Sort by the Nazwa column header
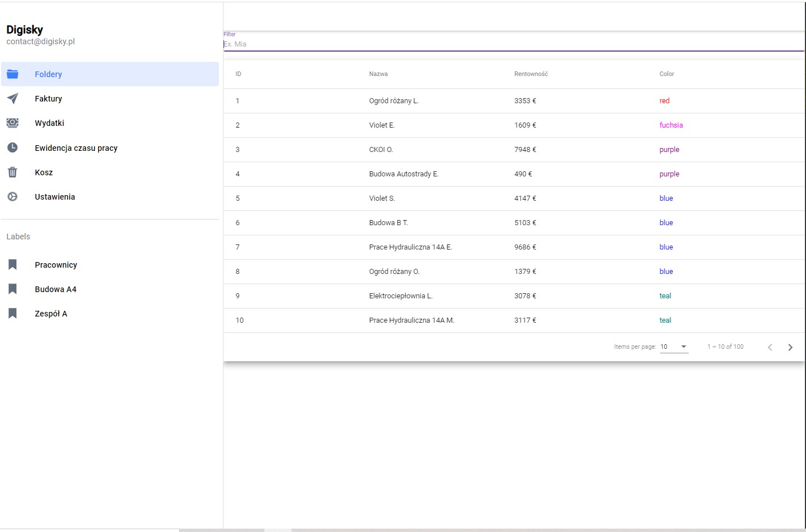This screenshot has width=806, height=532. pos(378,74)
